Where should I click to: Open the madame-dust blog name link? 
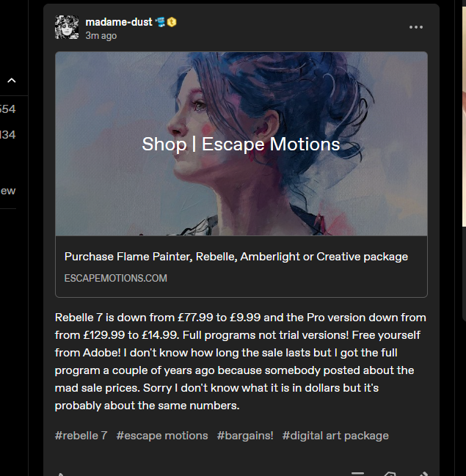(x=119, y=22)
